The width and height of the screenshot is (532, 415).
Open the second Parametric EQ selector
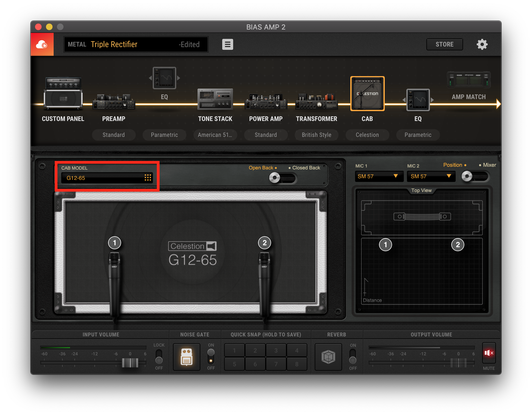(418, 135)
